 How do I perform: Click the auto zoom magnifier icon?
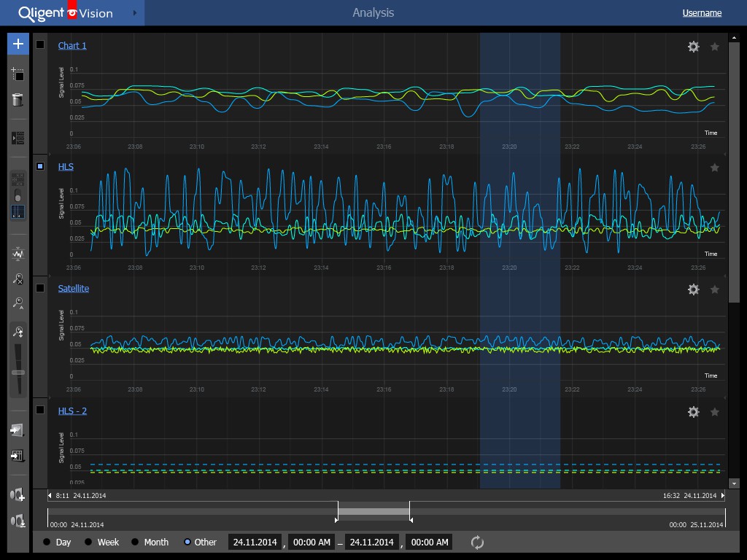[18, 303]
